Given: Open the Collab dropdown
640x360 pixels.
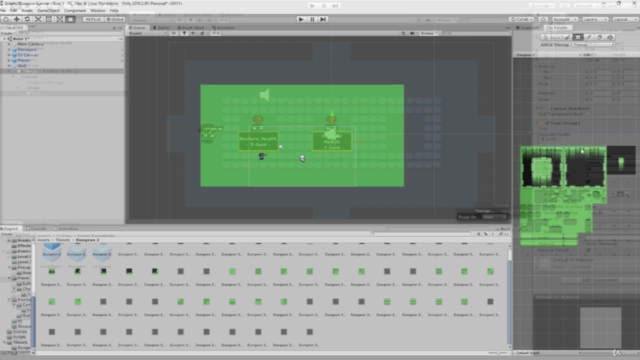Looking at the screenshot, I should coord(521,19).
